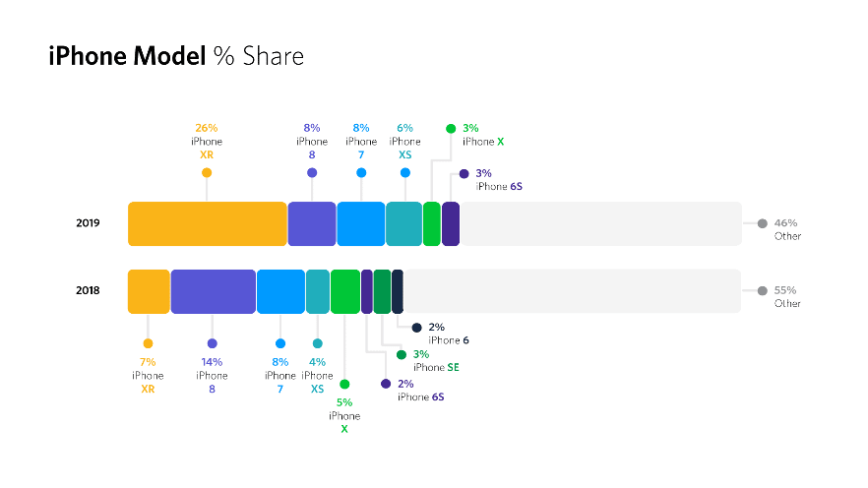Click the green dot above 5% iPhone X
868x488 pixels.
point(344,384)
